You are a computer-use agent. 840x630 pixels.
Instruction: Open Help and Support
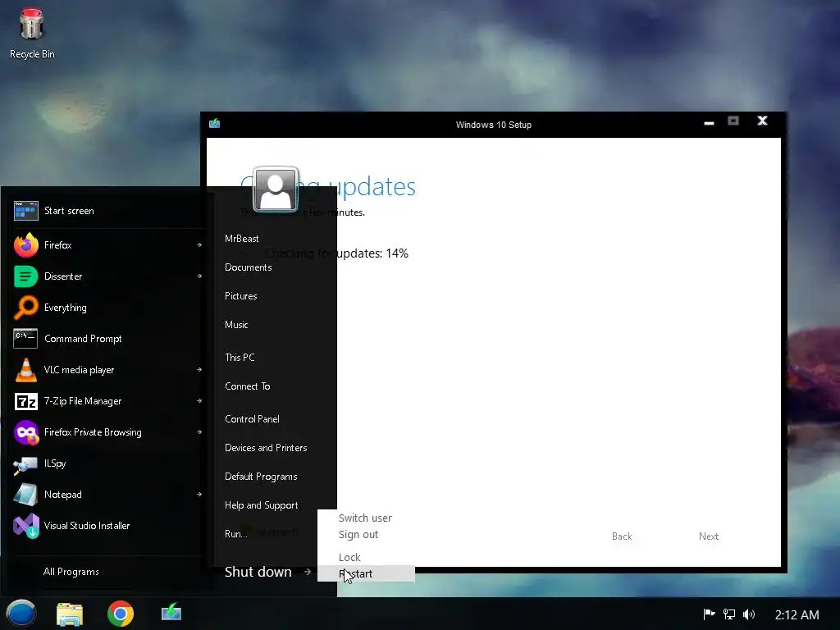[x=262, y=505]
